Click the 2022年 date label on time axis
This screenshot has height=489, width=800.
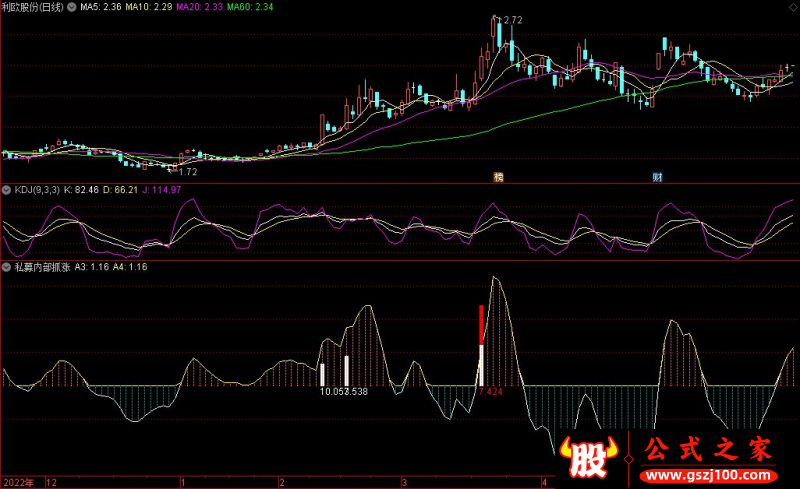click(x=18, y=481)
